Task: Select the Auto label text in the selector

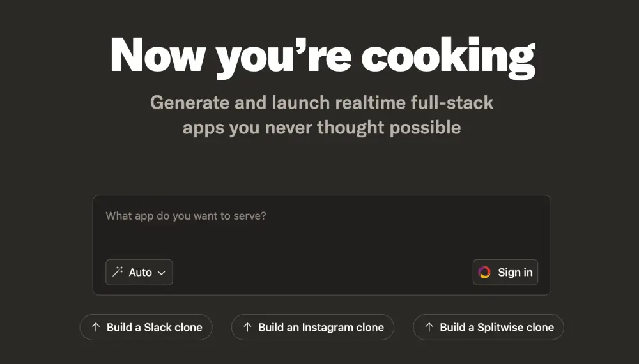Action: pos(140,272)
